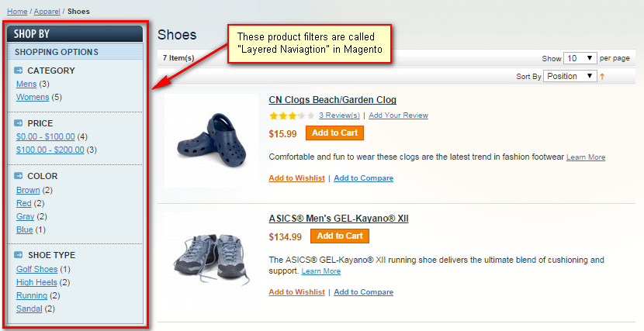This screenshot has height=331, width=644.
Task: Click the arrow icon beside PRICE
Action: (x=19, y=123)
